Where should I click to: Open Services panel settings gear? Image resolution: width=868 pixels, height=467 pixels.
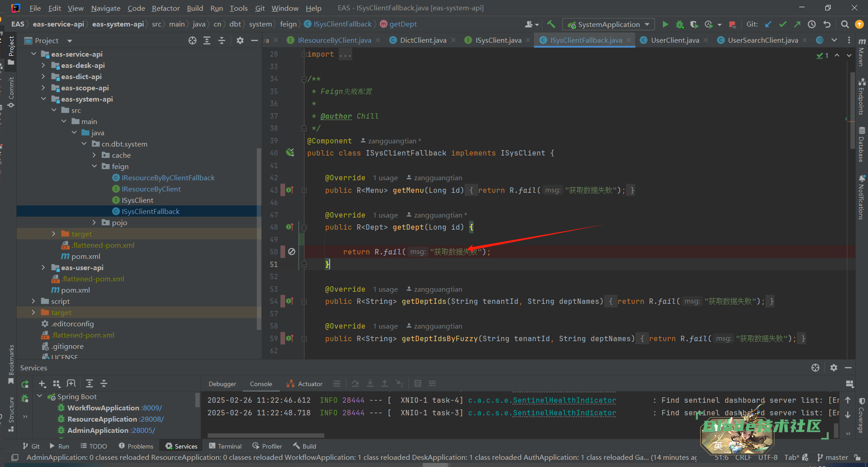(834, 368)
